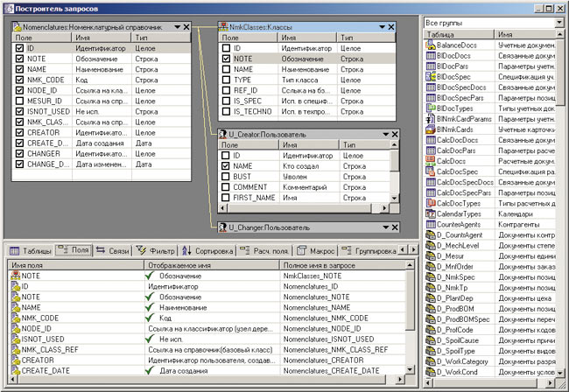Click the Связи tab icon

tap(101, 251)
